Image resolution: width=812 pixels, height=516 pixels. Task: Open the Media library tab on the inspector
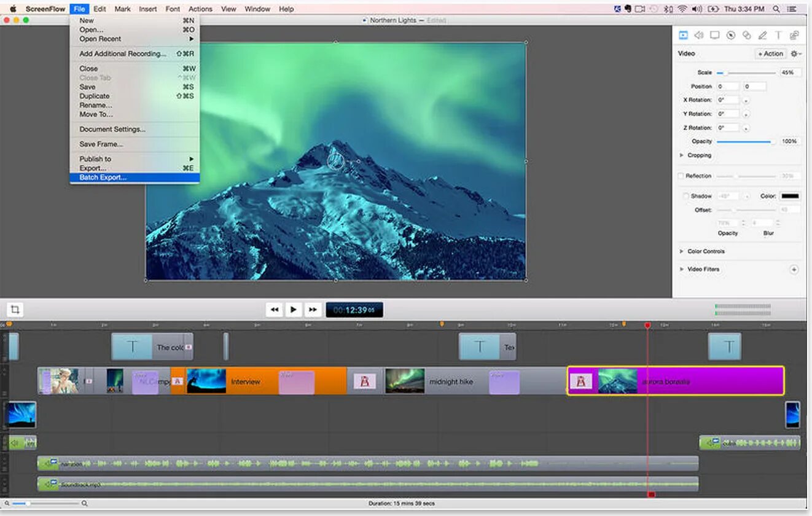[794, 35]
